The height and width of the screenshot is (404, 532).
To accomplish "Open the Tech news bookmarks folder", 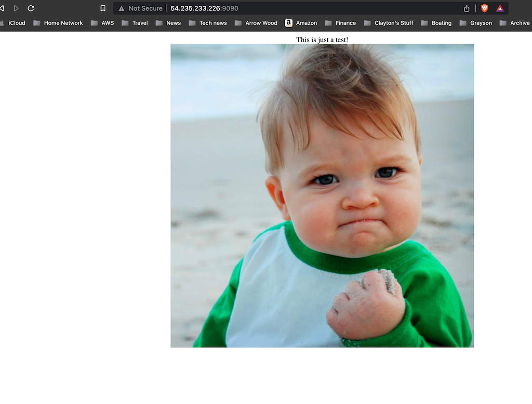I will pos(207,23).
